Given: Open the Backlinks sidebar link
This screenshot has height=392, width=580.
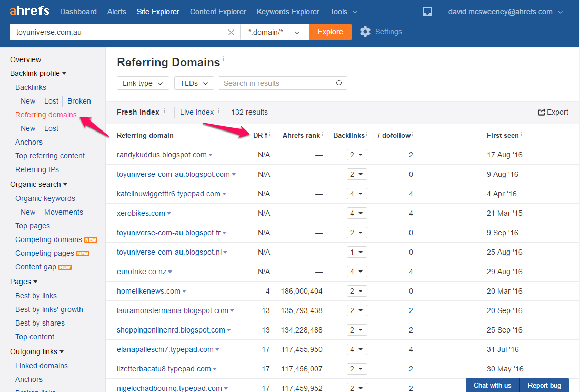Looking at the screenshot, I should 31,87.
